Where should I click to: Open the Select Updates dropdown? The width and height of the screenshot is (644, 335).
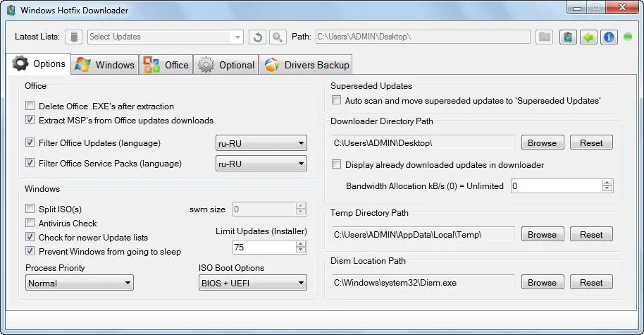click(x=166, y=37)
